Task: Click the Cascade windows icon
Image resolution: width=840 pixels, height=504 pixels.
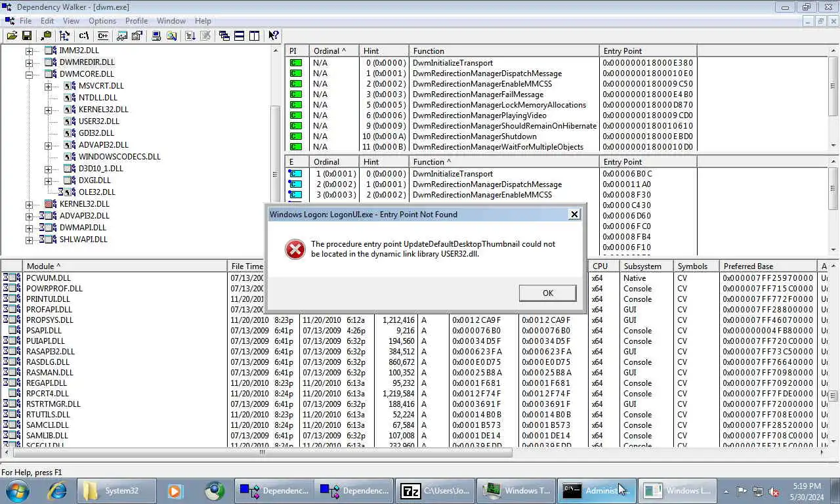Action: 224,35
